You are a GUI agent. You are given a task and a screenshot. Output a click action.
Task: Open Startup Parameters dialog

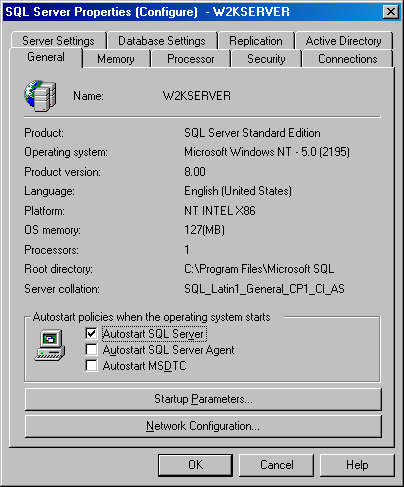click(x=203, y=399)
